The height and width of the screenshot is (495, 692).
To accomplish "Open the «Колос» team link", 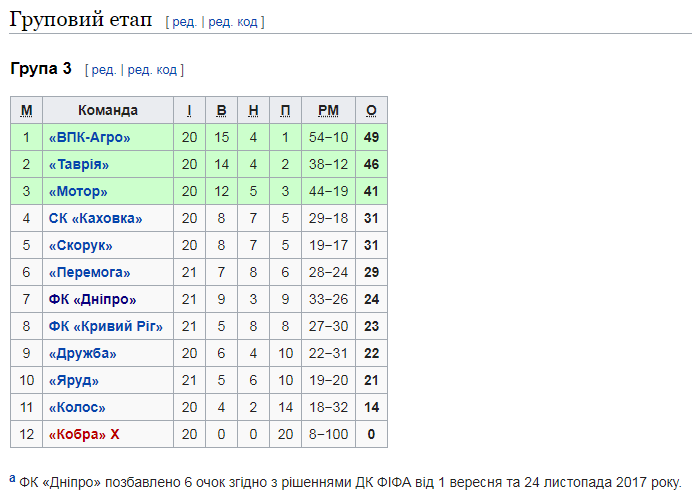I will tap(77, 407).
